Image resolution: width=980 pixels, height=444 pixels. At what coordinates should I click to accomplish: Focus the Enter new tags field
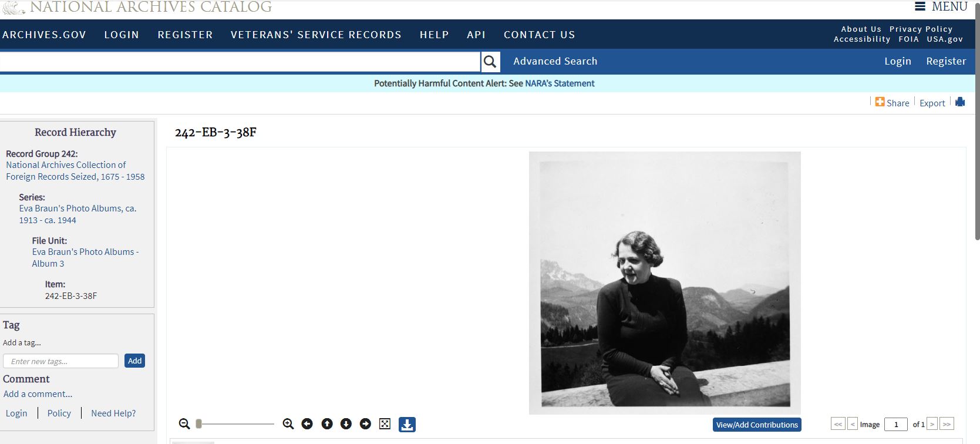coord(60,361)
